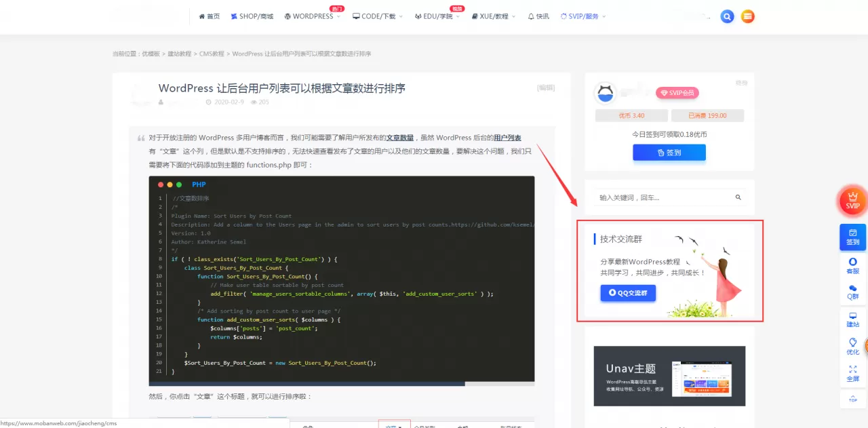The height and width of the screenshot is (428, 868).
Task: Select the 签到 calendar icon in right sidebar
Action: point(852,237)
